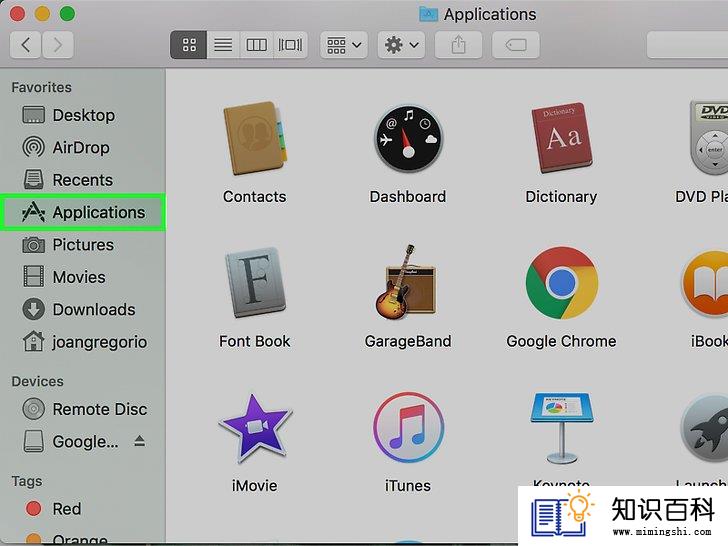Open the item arrangement dropdown
Viewport: 728px width, 546px height.
pos(344,45)
